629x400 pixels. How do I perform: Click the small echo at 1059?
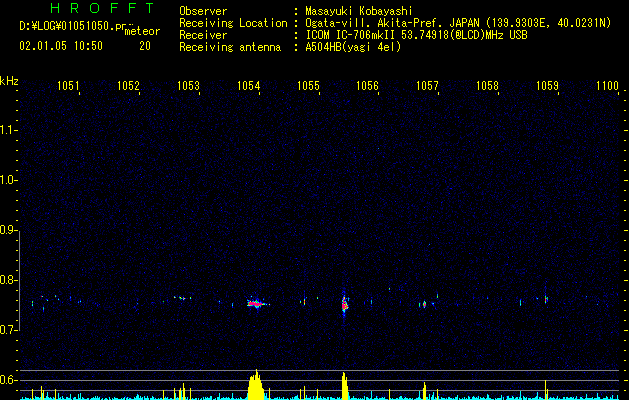tap(546, 298)
